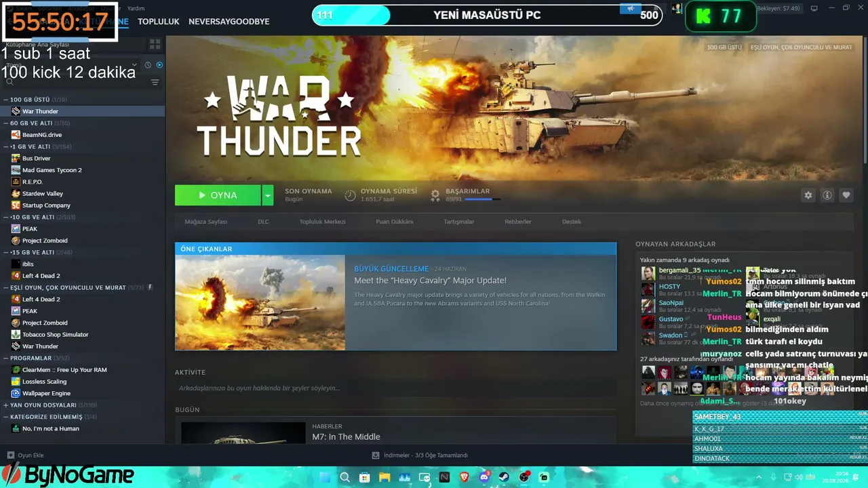868x488 pixels.
Task: Open İndirmeler downloads status link
Action: pos(425,455)
